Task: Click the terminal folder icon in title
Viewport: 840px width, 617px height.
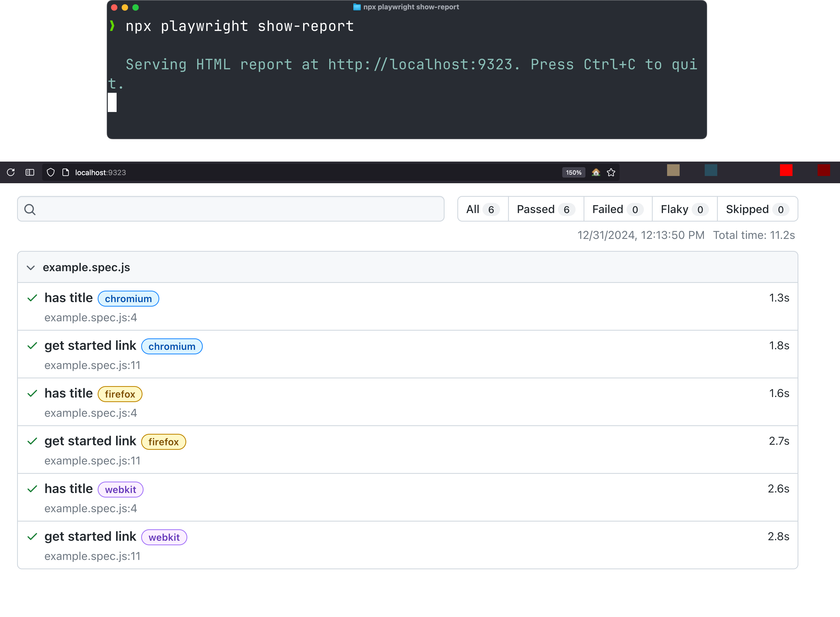Action: click(x=357, y=7)
